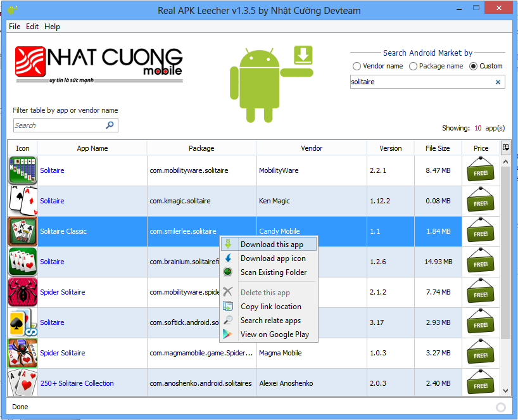This screenshot has width=518, height=420.
Task: Click the Brainium Solitaire app icon
Action: (x=22, y=262)
